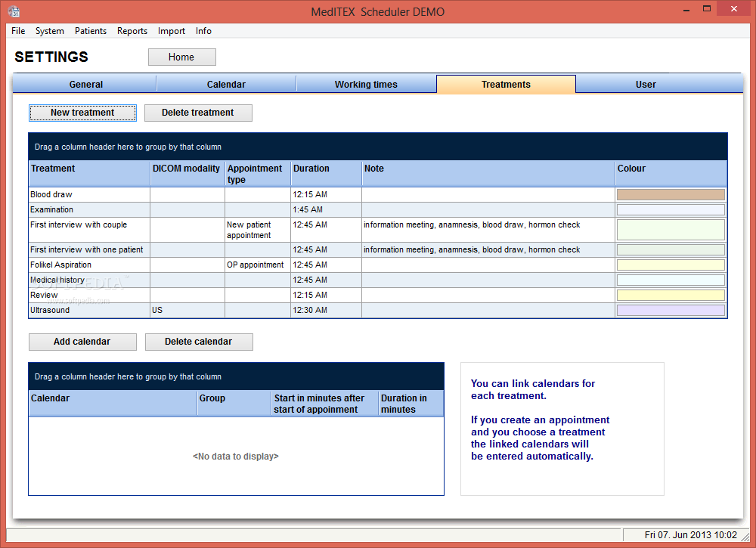
Task: Click the Delete calendar button
Action: (x=199, y=342)
